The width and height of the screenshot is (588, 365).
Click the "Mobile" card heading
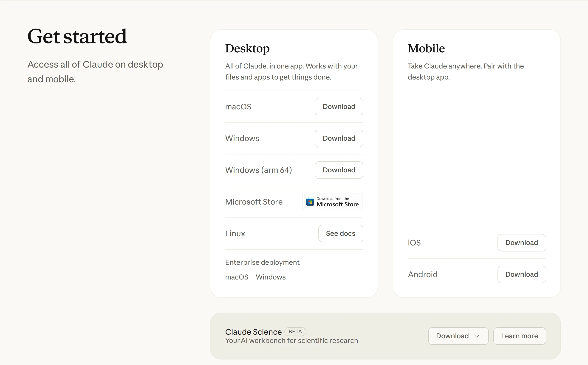click(x=426, y=48)
